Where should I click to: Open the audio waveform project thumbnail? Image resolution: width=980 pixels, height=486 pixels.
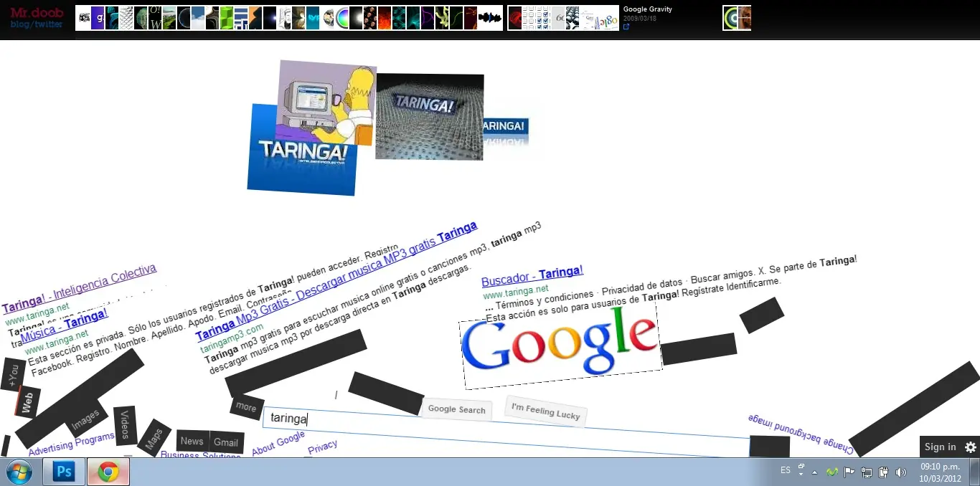pos(489,18)
